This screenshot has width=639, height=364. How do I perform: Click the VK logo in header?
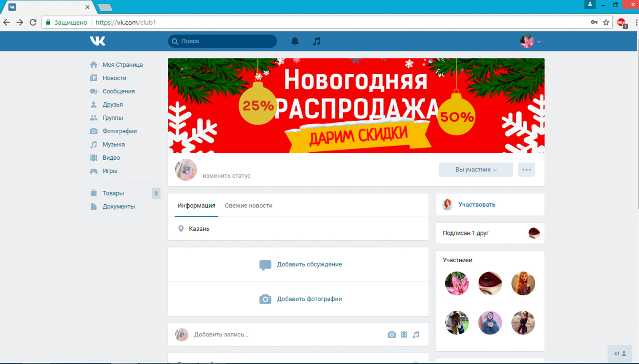(97, 41)
